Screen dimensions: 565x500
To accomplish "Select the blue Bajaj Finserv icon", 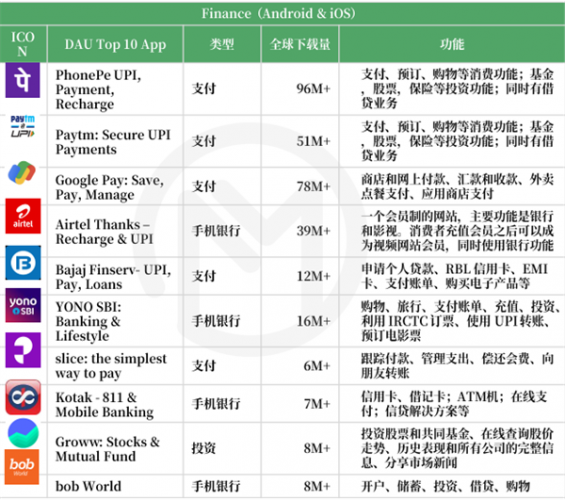I will pyautogui.click(x=23, y=263).
